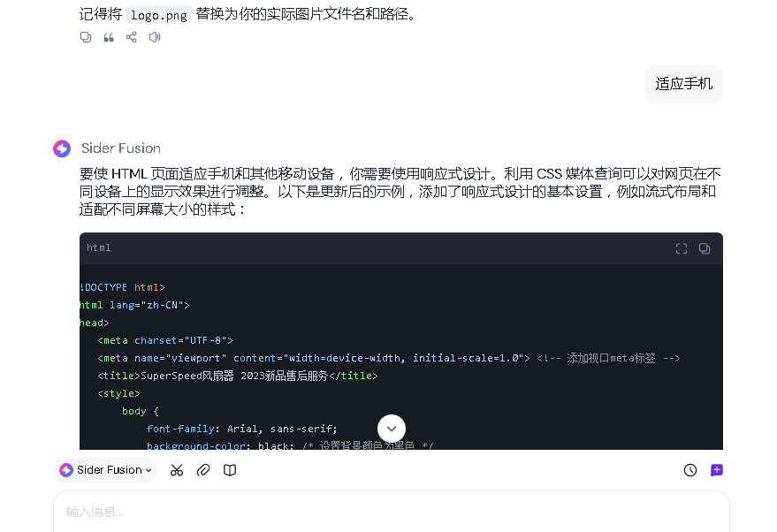Click the 'body {' code line

[x=141, y=411]
